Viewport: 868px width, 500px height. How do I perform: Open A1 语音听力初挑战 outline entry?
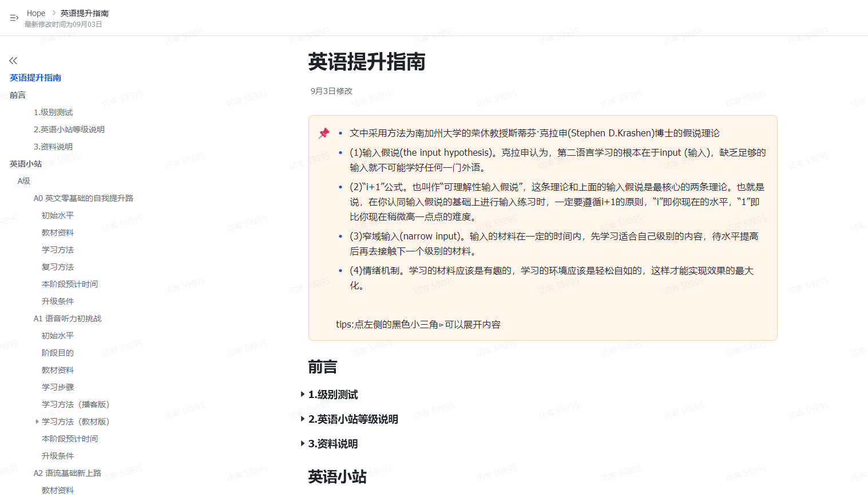coord(68,318)
